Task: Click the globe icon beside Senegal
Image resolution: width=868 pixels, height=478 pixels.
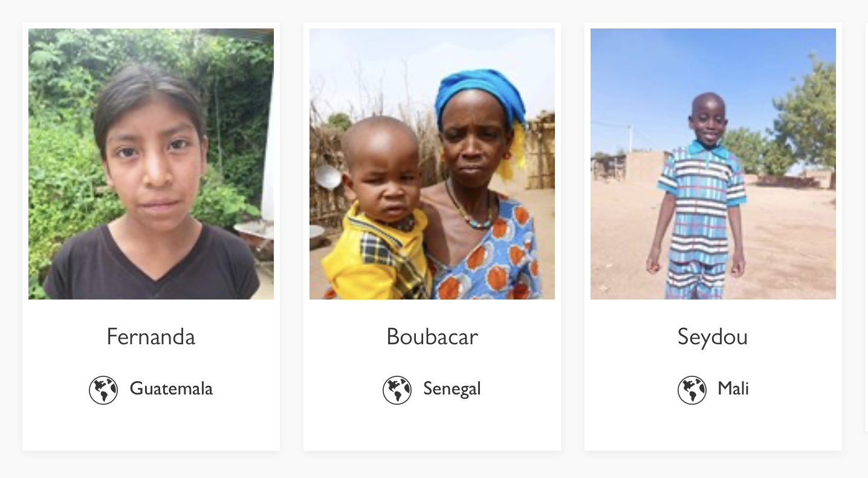Action: click(397, 390)
